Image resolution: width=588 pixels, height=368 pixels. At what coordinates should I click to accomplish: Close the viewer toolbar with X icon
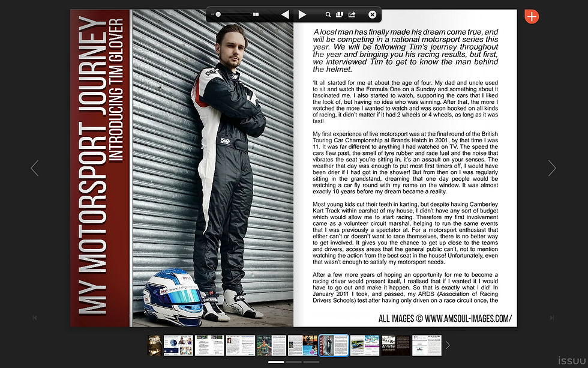pyautogui.click(x=372, y=14)
